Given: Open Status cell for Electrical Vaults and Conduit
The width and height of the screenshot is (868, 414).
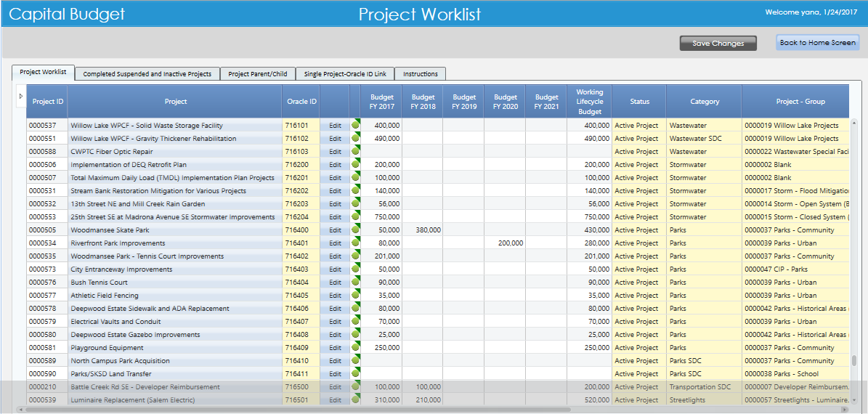Looking at the screenshot, I should click(638, 322).
